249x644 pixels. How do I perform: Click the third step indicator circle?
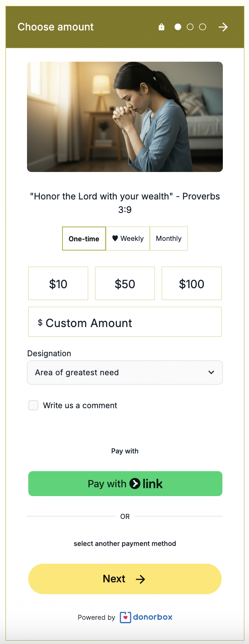(x=203, y=27)
